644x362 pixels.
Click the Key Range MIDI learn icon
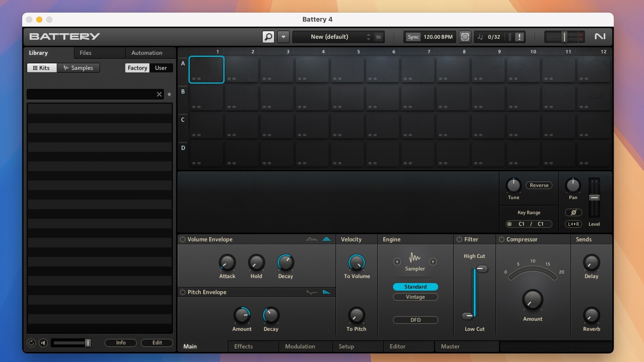(509, 224)
